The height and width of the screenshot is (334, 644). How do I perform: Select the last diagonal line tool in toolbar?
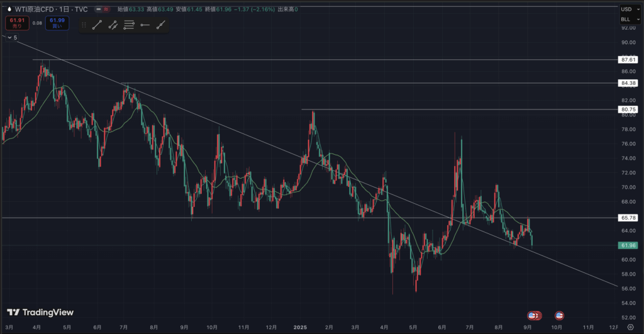162,25
